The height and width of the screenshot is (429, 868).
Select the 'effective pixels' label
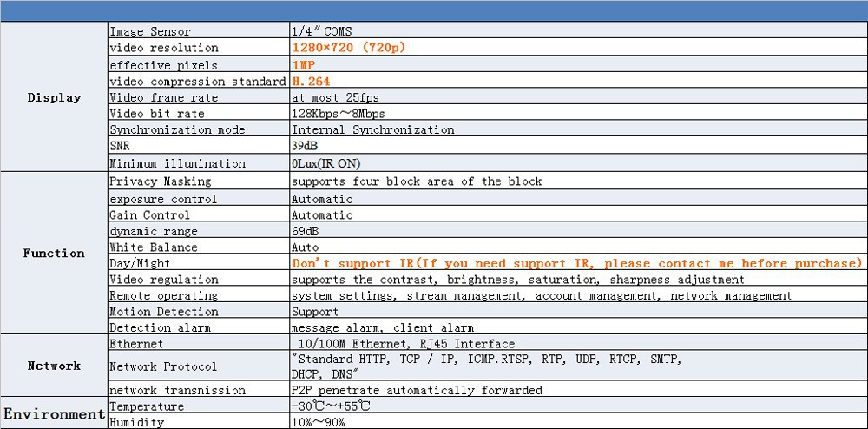[x=163, y=65]
